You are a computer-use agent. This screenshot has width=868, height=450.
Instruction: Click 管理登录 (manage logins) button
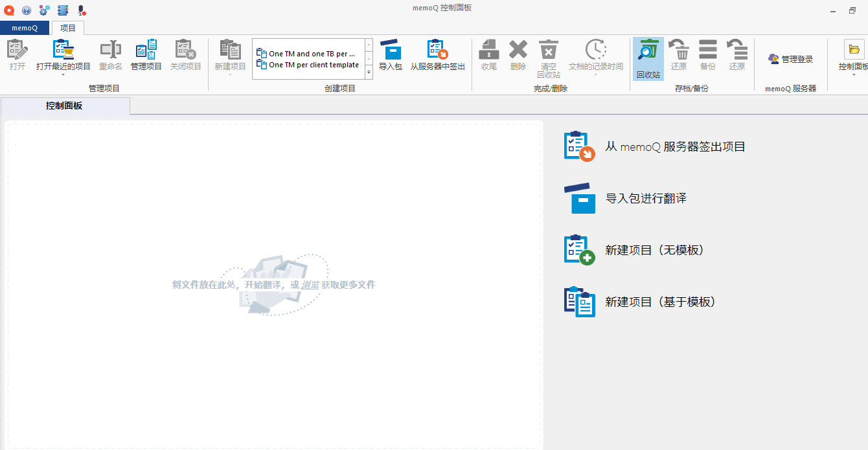790,59
